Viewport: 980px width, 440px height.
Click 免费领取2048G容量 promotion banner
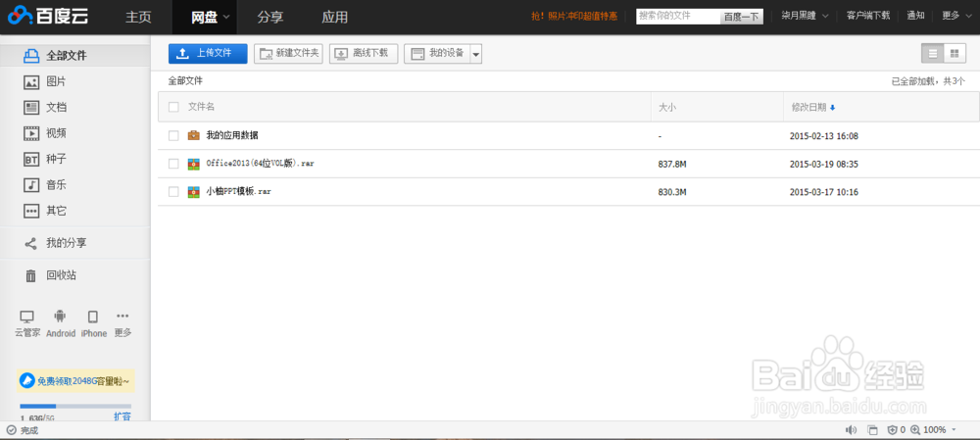75,380
